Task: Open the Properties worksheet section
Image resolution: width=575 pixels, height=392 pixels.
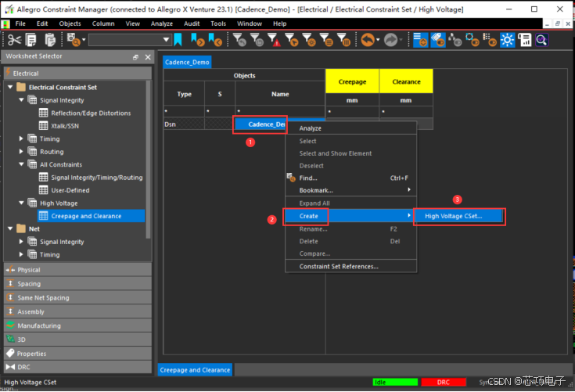Action: pyautogui.click(x=77, y=354)
